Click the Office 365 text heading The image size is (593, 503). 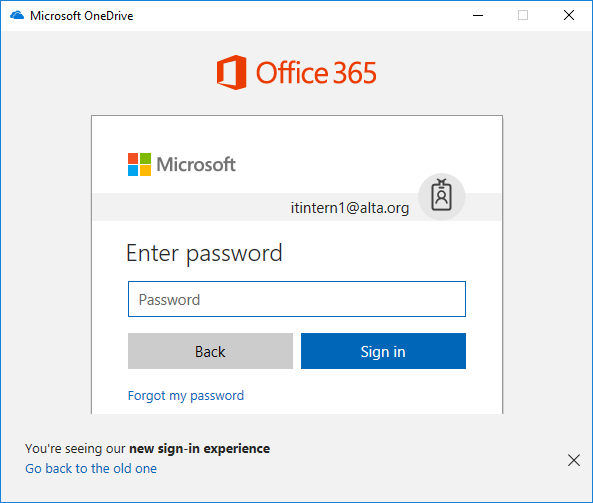[316, 73]
